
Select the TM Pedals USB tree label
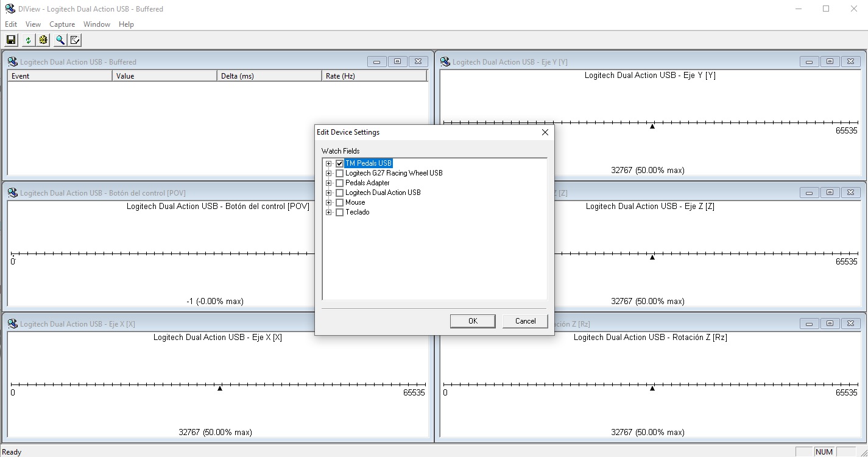[369, 163]
